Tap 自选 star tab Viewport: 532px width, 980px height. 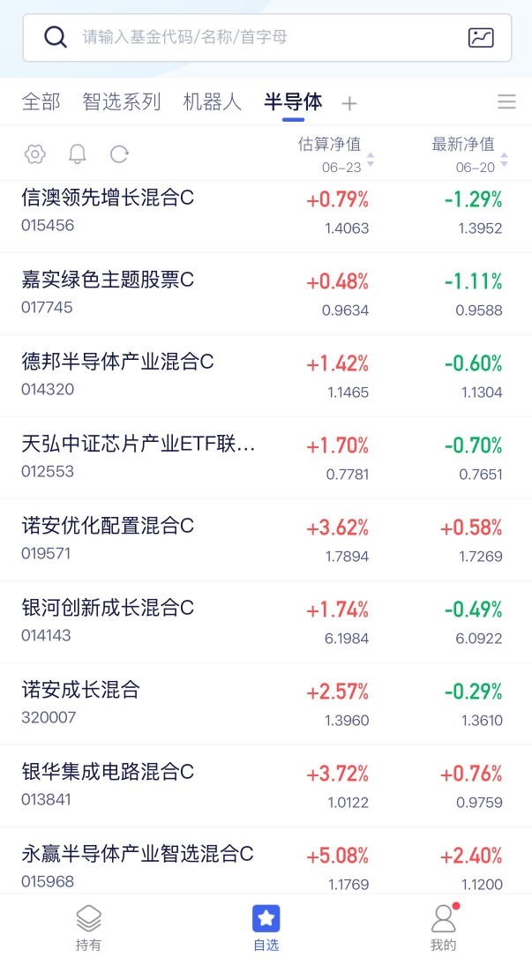[x=266, y=927]
